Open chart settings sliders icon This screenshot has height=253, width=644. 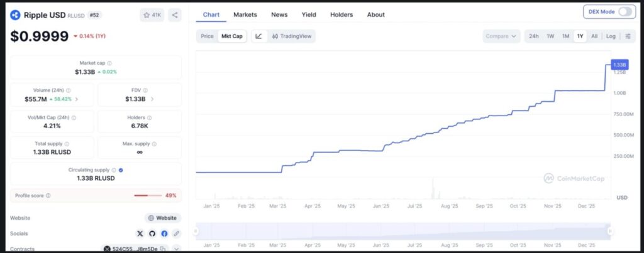pyautogui.click(x=628, y=36)
